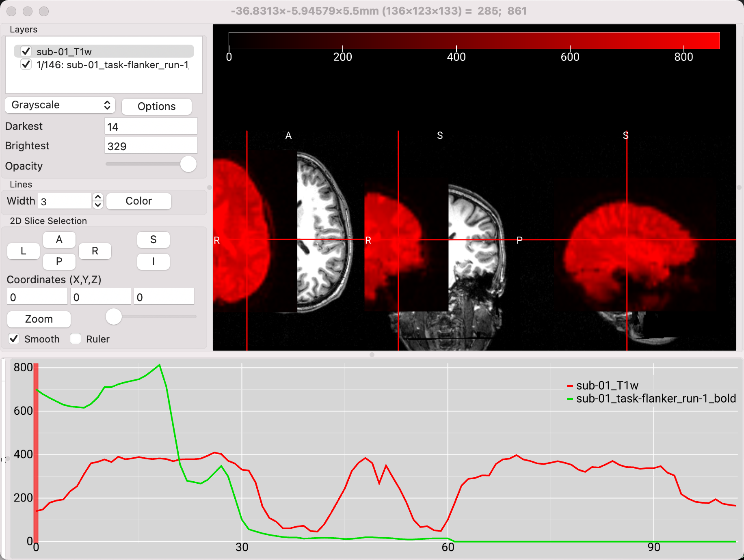The image size is (744, 560).
Task: Enable the Ruler checkbox
Action: point(76,338)
